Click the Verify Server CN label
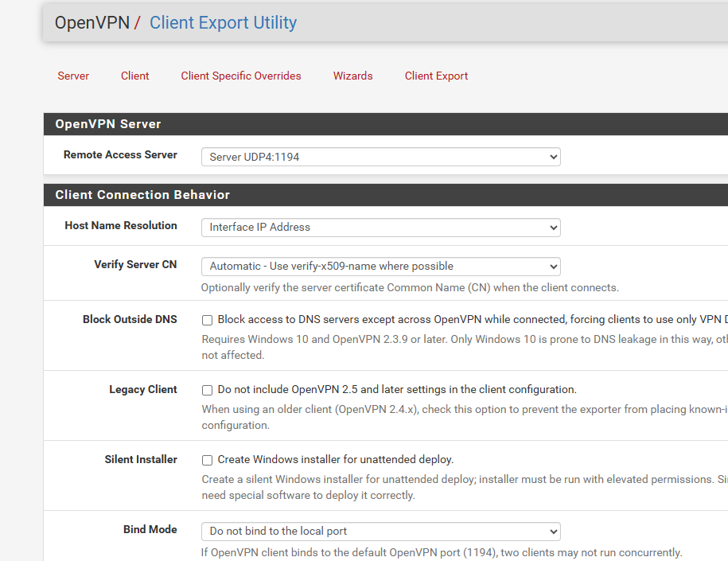 click(x=135, y=264)
